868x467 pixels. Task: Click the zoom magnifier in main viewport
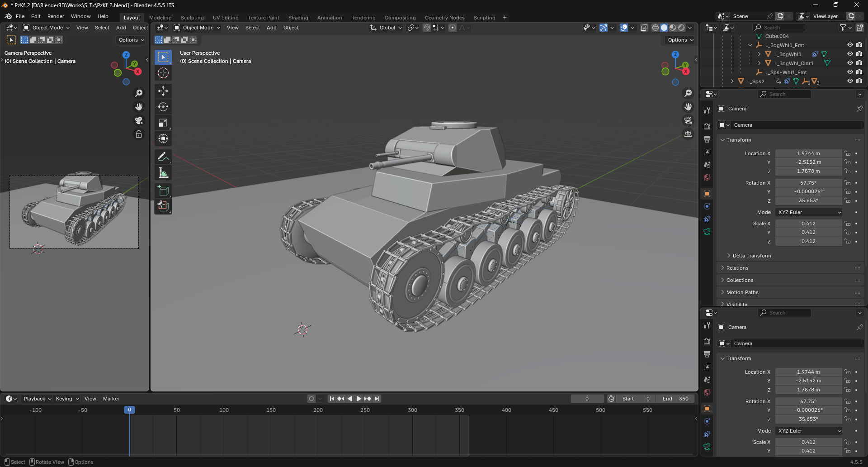688,93
